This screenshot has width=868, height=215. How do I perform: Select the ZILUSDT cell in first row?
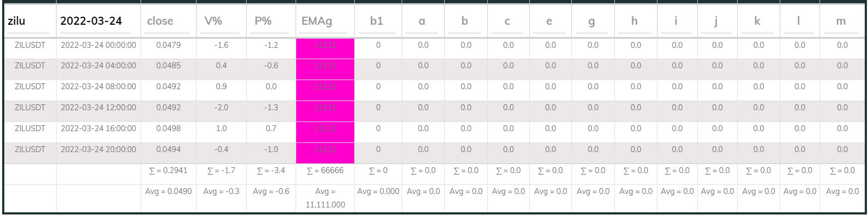(30, 46)
